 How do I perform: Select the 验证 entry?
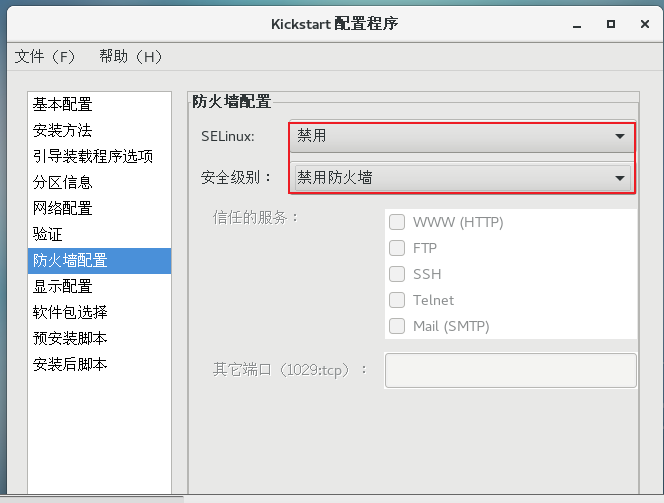tap(100, 234)
